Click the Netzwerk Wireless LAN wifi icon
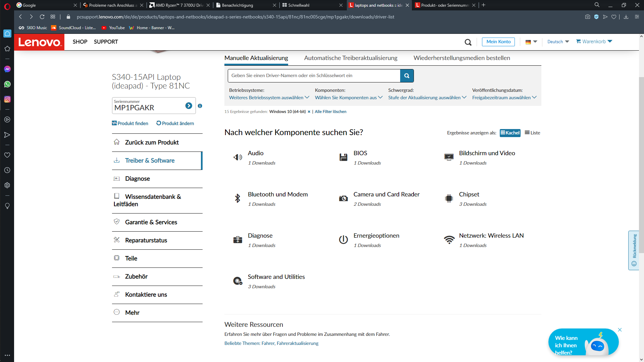The image size is (644, 362). 449,240
